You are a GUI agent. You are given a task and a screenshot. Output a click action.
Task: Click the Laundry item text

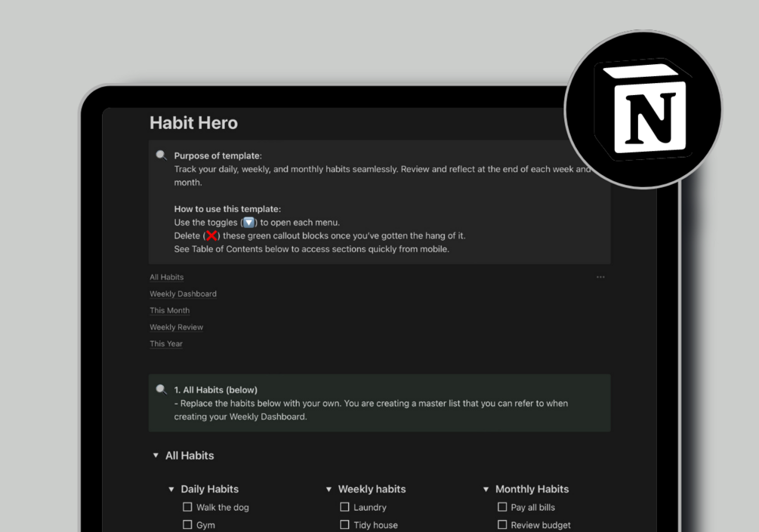coord(370,507)
